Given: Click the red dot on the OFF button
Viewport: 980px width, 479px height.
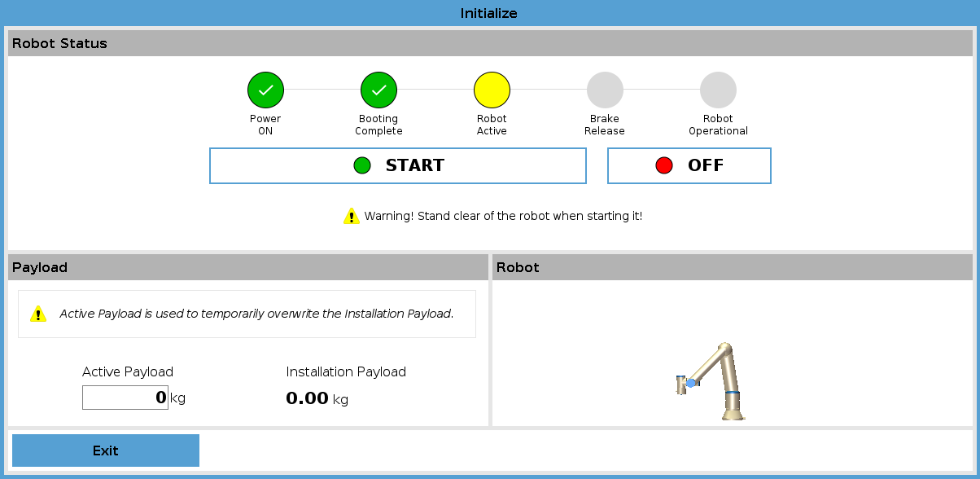Looking at the screenshot, I should pyautogui.click(x=664, y=166).
